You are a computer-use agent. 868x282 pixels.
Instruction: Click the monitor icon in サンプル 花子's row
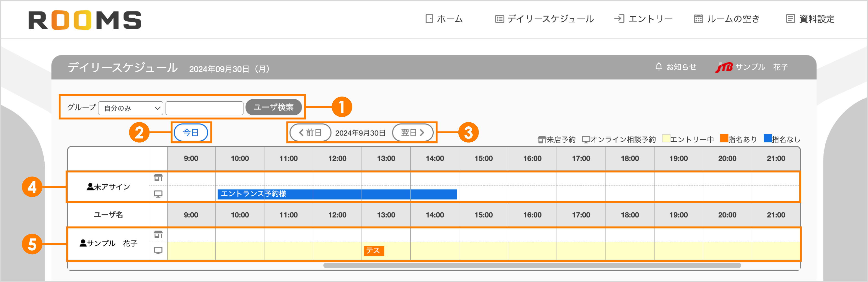tap(158, 251)
